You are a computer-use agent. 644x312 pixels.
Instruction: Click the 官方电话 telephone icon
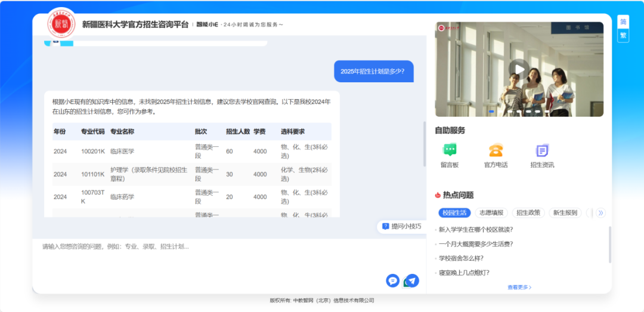(496, 150)
